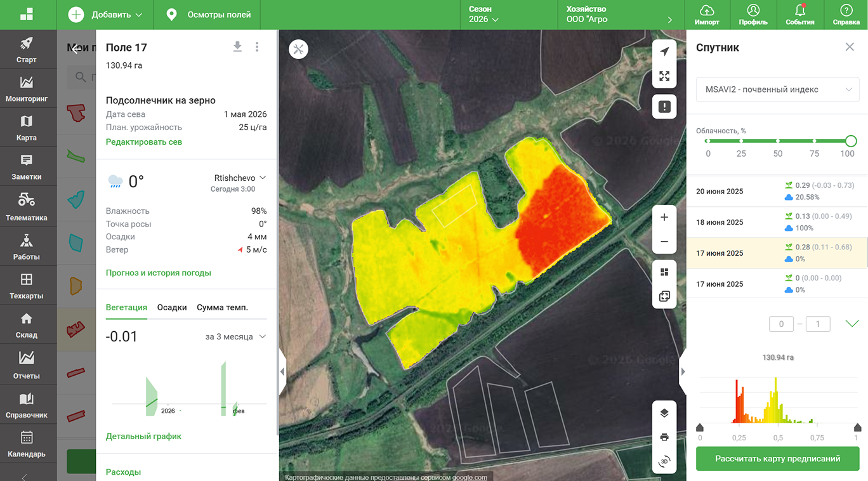Open the MSAVI2 index dropdown
Viewport: 868px width, 481px height.
pyautogui.click(x=778, y=89)
